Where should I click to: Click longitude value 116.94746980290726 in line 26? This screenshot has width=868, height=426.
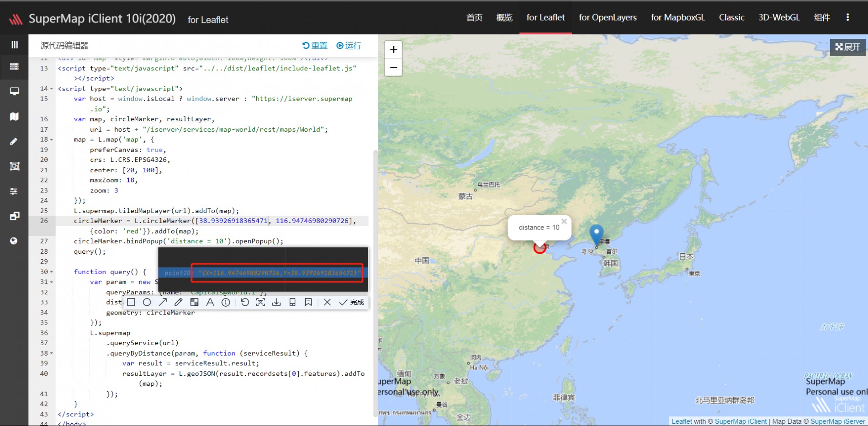[x=312, y=221]
